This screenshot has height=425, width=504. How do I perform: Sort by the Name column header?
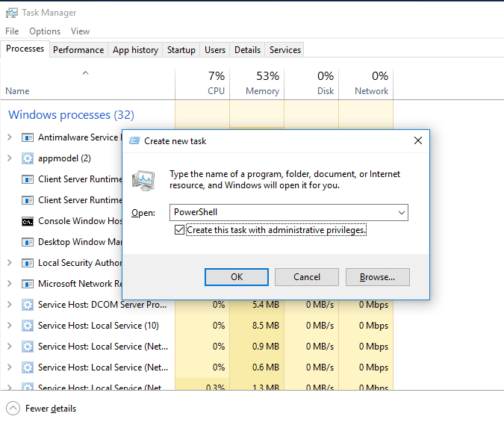(x=88, y=84)
